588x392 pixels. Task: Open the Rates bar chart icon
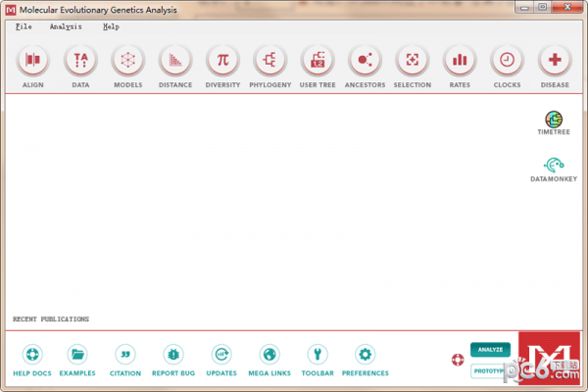(x=460, y=60)
